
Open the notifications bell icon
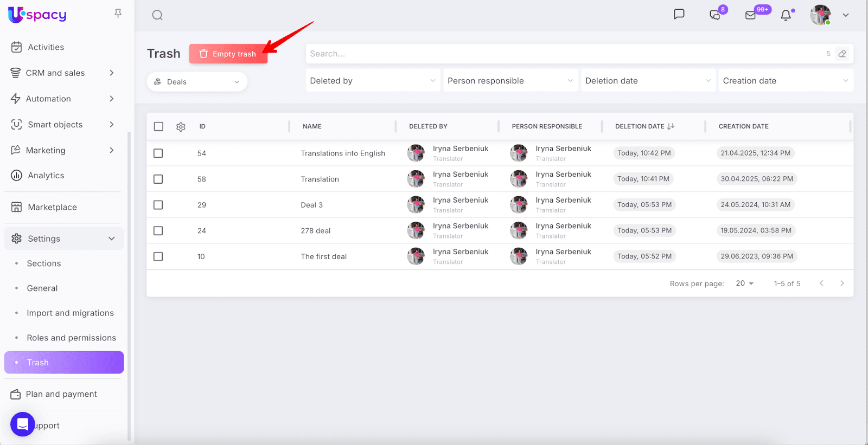(x=786, y=15)
